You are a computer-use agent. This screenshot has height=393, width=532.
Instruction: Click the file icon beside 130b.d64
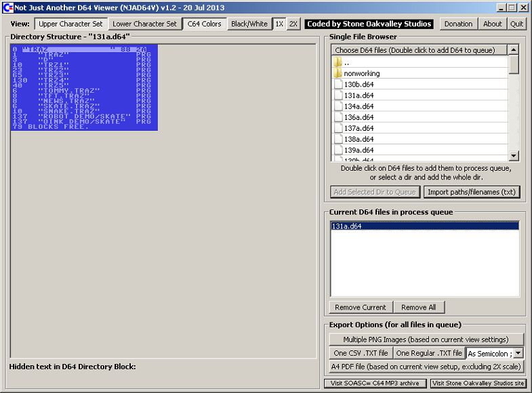click(337, 85)
